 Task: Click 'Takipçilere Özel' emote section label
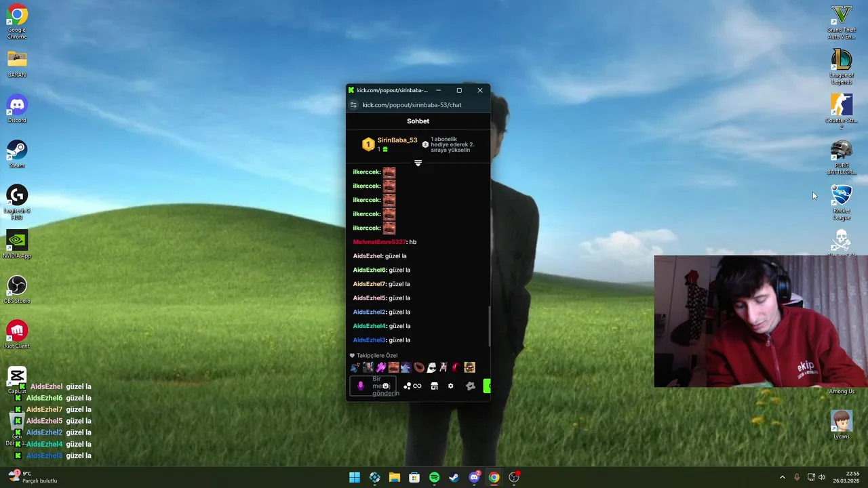377,355
